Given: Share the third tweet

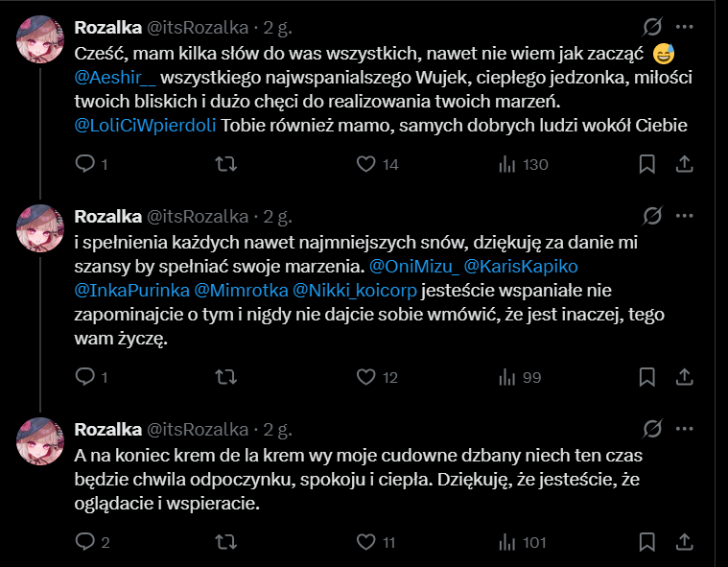Looking at the screenshot, I should (x=685, y=543).
